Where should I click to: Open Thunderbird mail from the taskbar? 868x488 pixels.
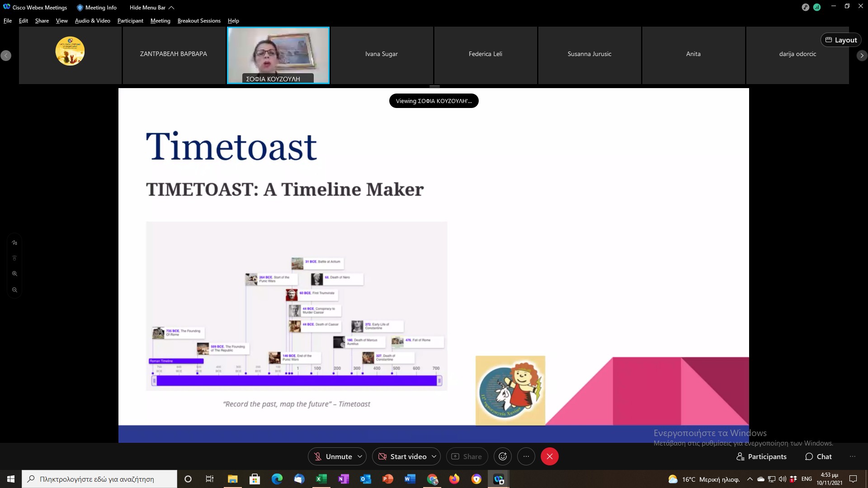[299, 479]
